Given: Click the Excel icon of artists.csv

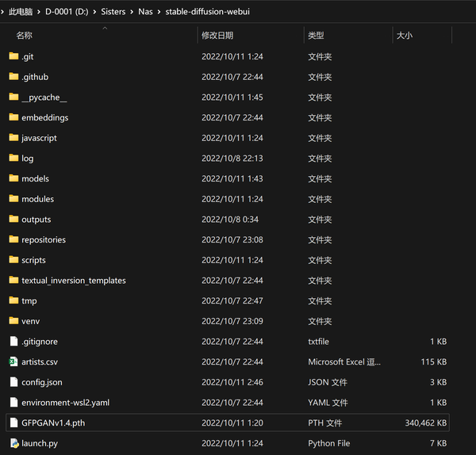Looking at the screenshot, I should 13,361.
